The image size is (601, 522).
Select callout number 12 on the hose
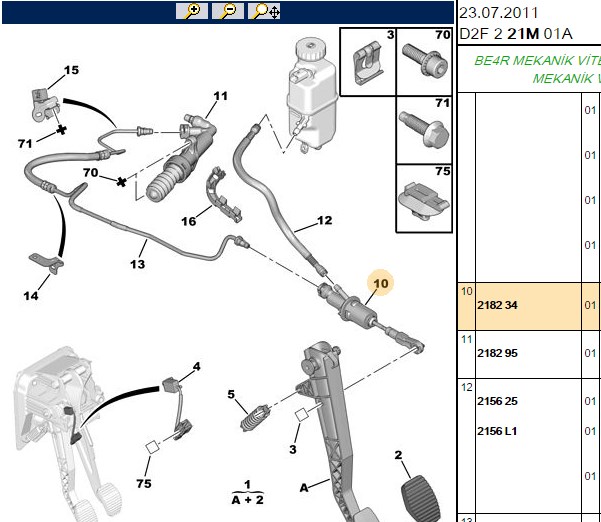(325, 220)
